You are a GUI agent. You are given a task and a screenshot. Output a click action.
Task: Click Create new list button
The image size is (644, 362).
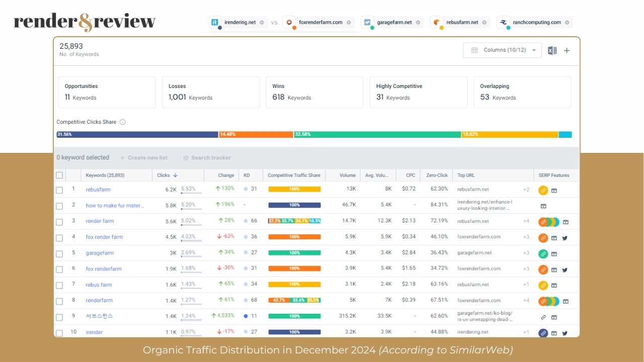144,157
